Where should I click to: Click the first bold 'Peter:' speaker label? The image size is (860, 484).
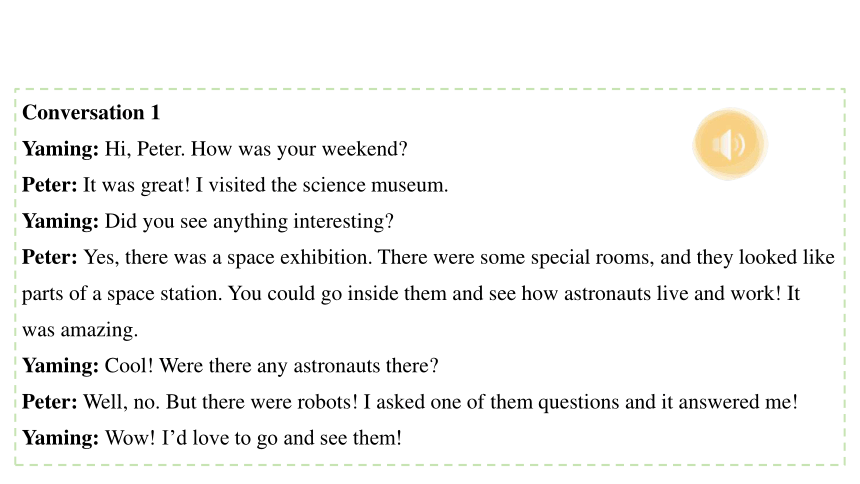50,185
